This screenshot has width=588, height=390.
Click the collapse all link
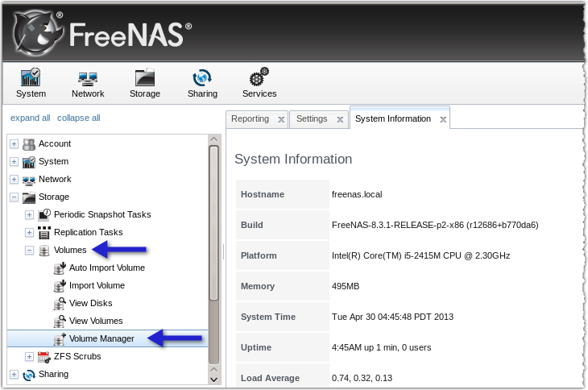79,118
